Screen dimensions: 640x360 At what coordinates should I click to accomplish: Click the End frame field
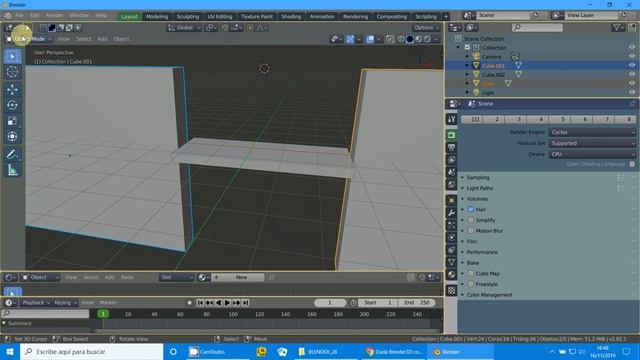[416, 303]
